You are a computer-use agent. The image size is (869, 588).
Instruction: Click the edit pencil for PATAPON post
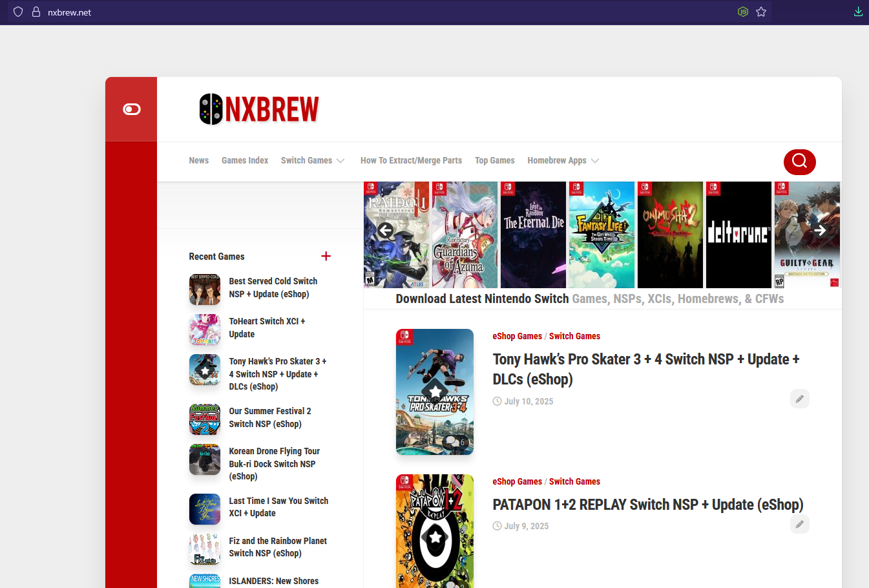[x=800, y=524]
